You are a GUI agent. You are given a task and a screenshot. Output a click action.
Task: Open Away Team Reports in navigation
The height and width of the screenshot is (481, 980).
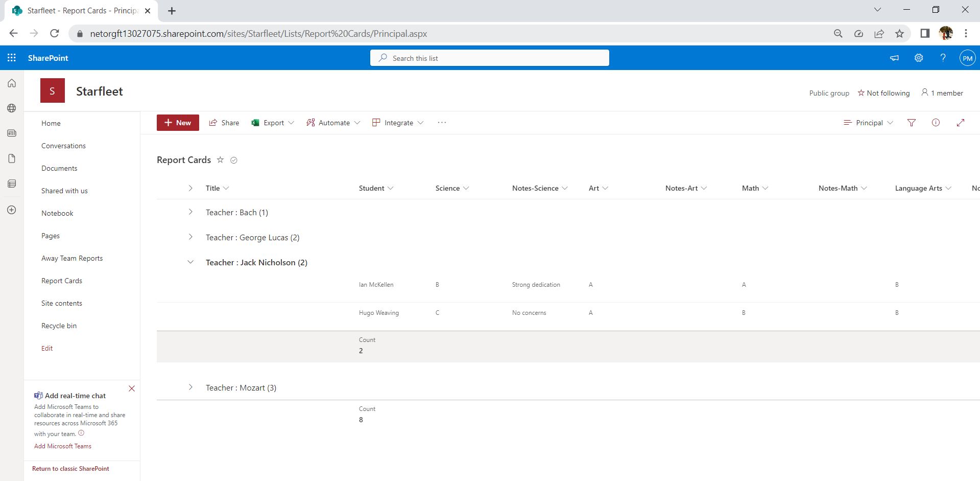[72, 258]
